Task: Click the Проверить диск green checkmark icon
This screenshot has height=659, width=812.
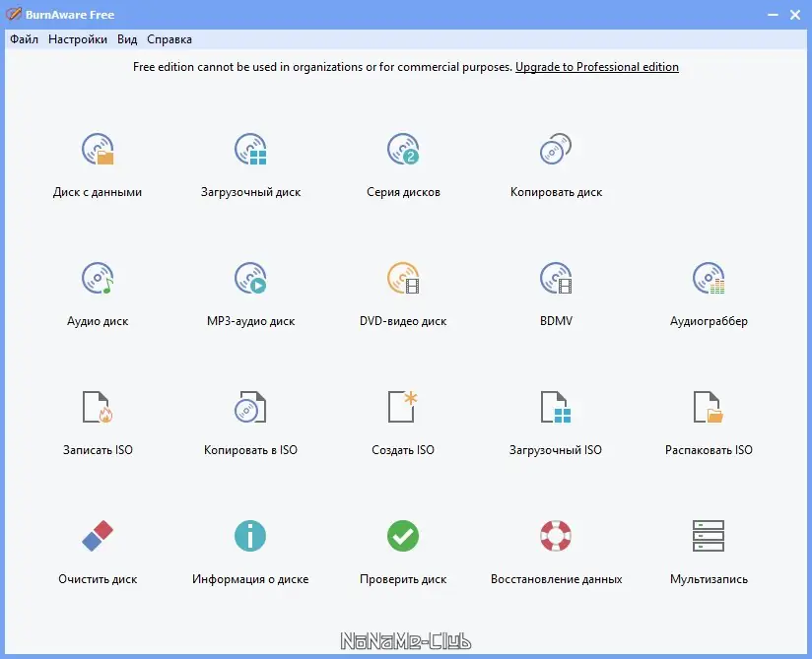Action: click(403, 536)
